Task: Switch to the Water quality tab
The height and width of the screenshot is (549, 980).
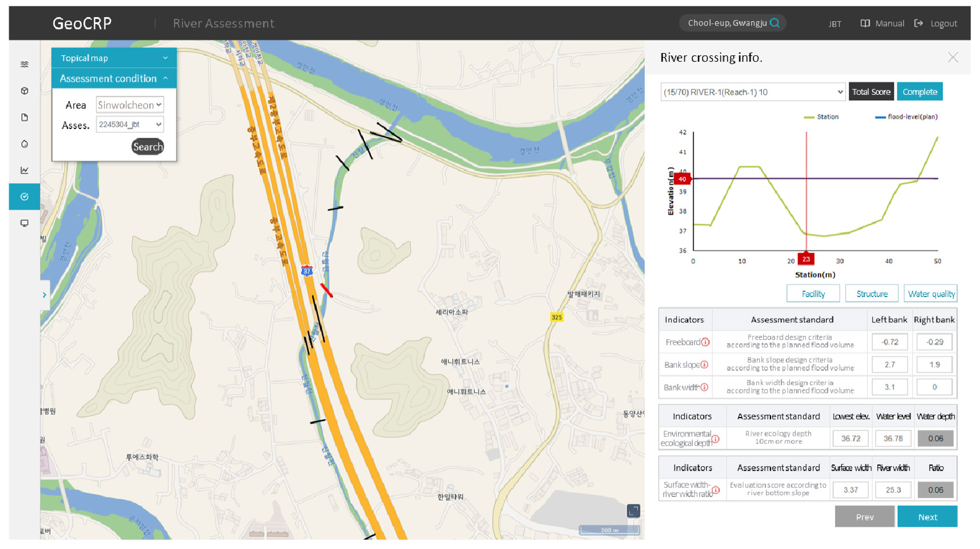Action: pyautogui.click(x=931, y=294)
